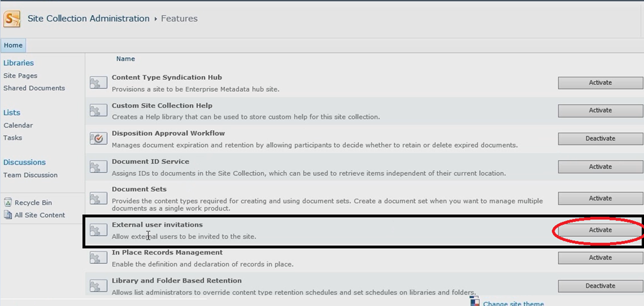Viewport: 644px width, 306px height.
Task: Click the Document Sets feature icon
Action: click(x=99, y=199)
